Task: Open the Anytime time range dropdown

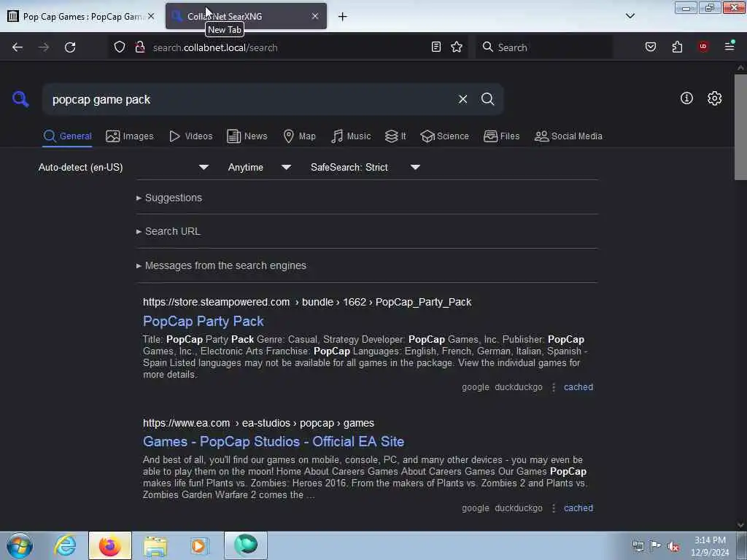Action: click(x=260, y=167)
